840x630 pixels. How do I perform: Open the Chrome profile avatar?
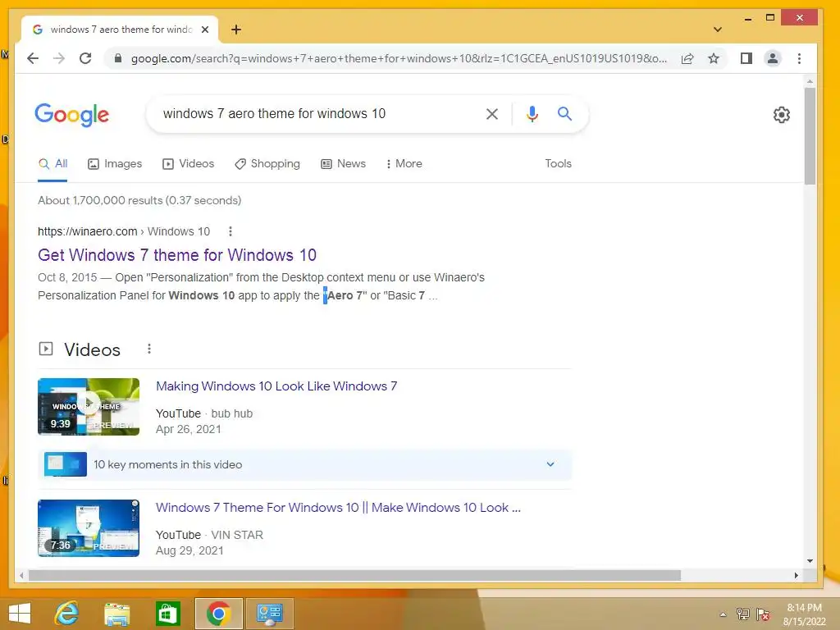pyautogui.click(x=773, y=58)
